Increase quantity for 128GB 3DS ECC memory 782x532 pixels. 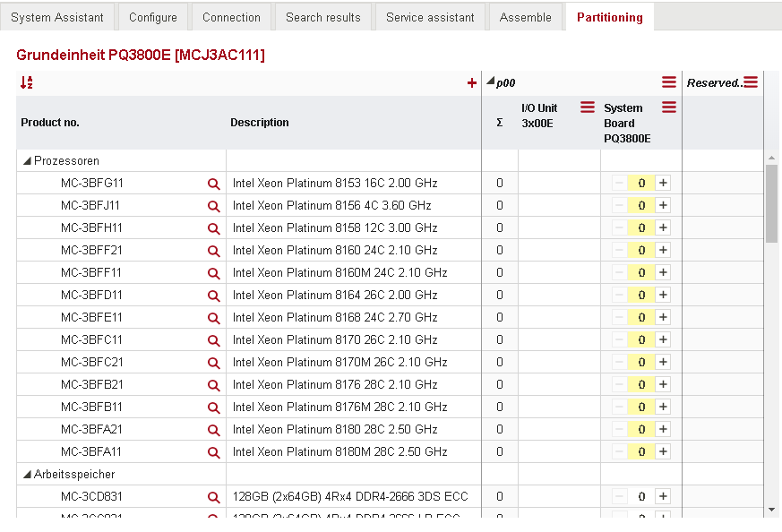(663, 496)
